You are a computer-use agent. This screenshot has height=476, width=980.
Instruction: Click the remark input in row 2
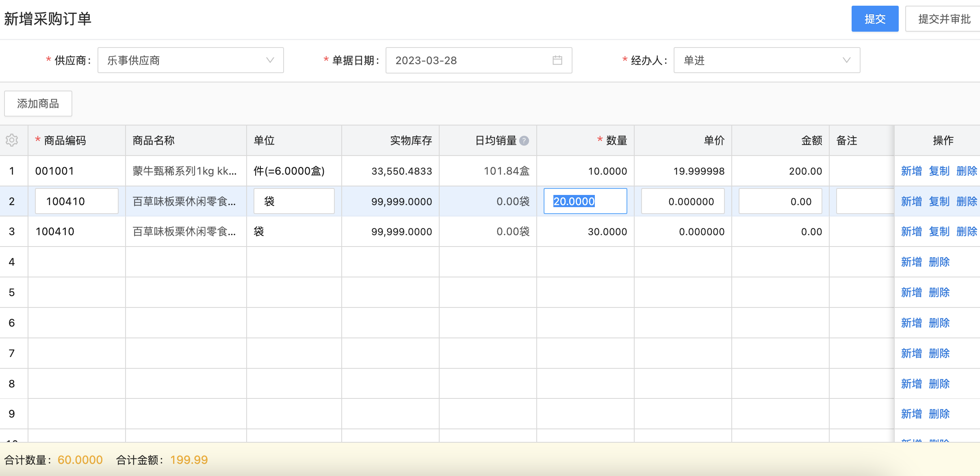tap(865, 201)
